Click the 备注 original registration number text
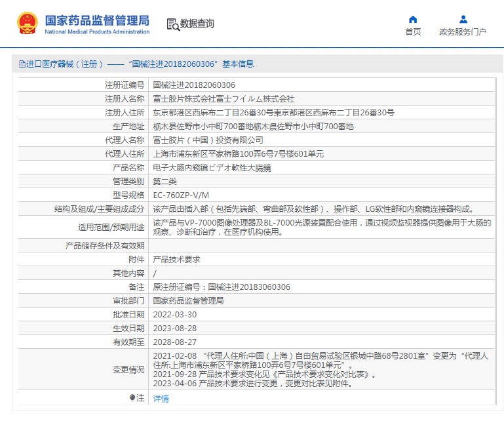 [221, 287]
